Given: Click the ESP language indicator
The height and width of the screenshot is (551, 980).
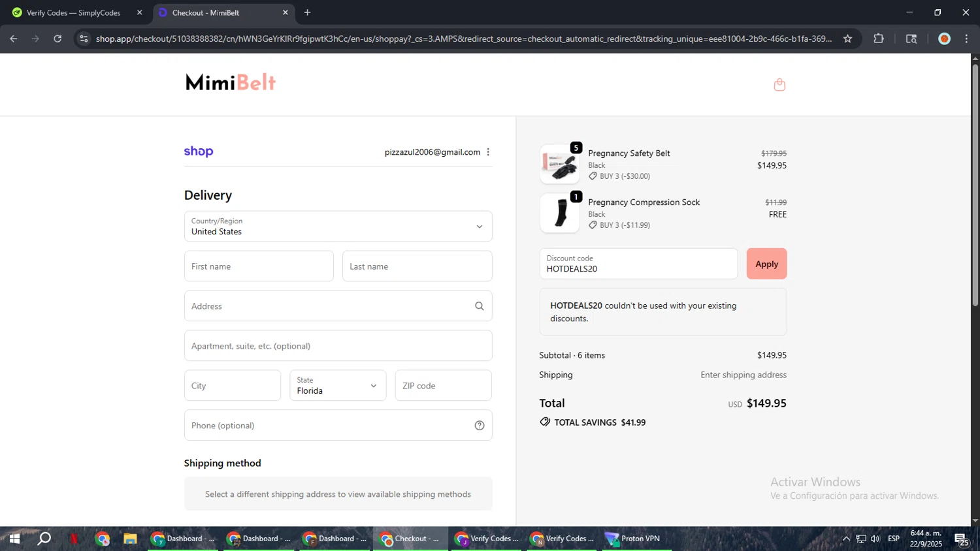Looking at the screenshot, I should point(894,539).
